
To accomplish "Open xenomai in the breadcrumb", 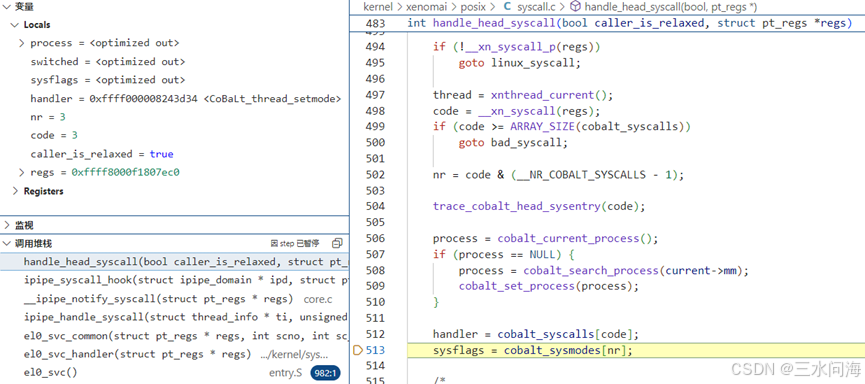I will tap(425, 7).
